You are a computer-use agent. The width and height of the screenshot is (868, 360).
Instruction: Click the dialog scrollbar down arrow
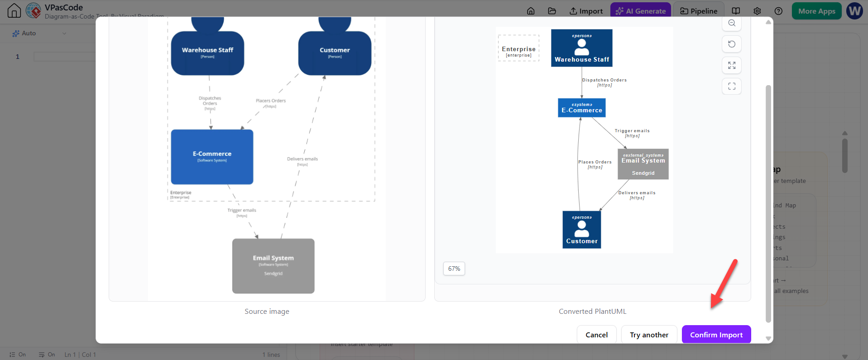point(768,338)
